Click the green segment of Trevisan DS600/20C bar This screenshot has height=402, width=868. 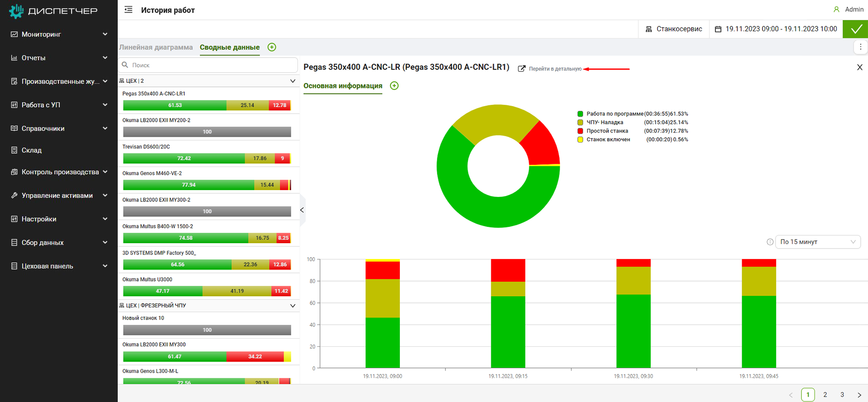[x=184, y=158]
